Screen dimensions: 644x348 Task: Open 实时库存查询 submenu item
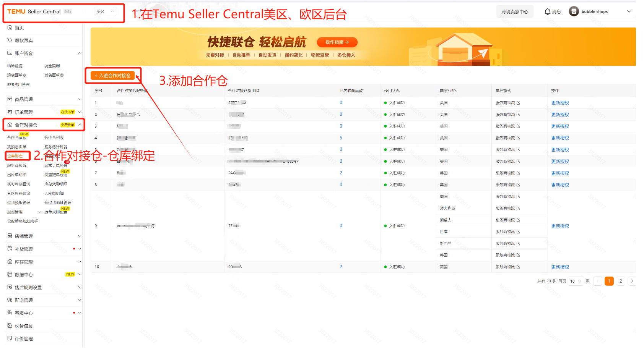coord(19,184)
